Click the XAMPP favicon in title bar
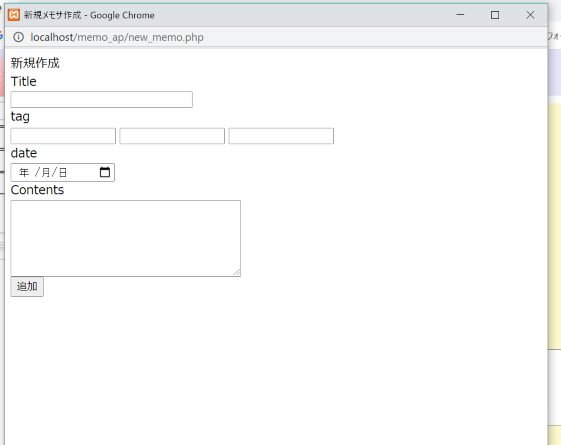The image size is (561, 445). 14,15
